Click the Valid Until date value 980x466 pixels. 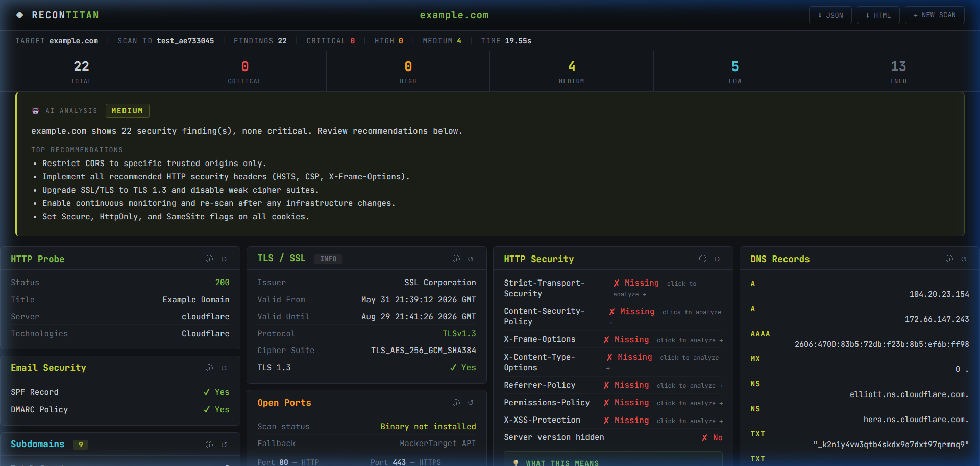tap(419, 317)
